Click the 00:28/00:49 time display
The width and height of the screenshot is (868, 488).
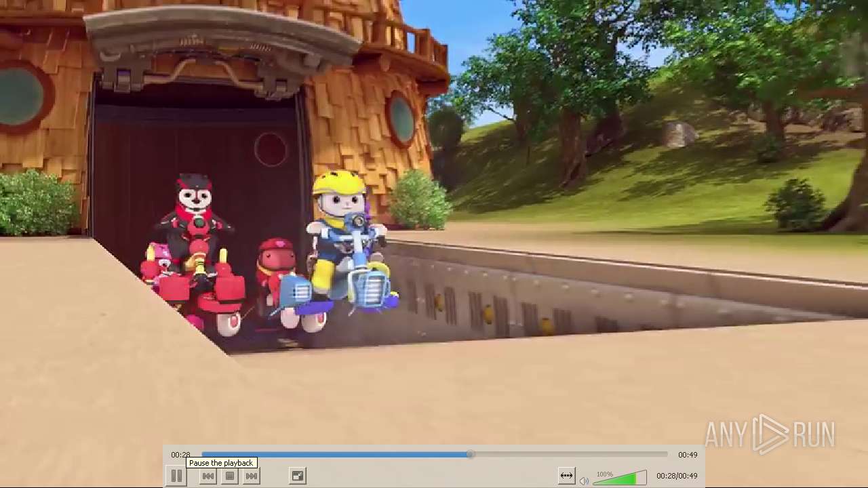click(677, 476)
